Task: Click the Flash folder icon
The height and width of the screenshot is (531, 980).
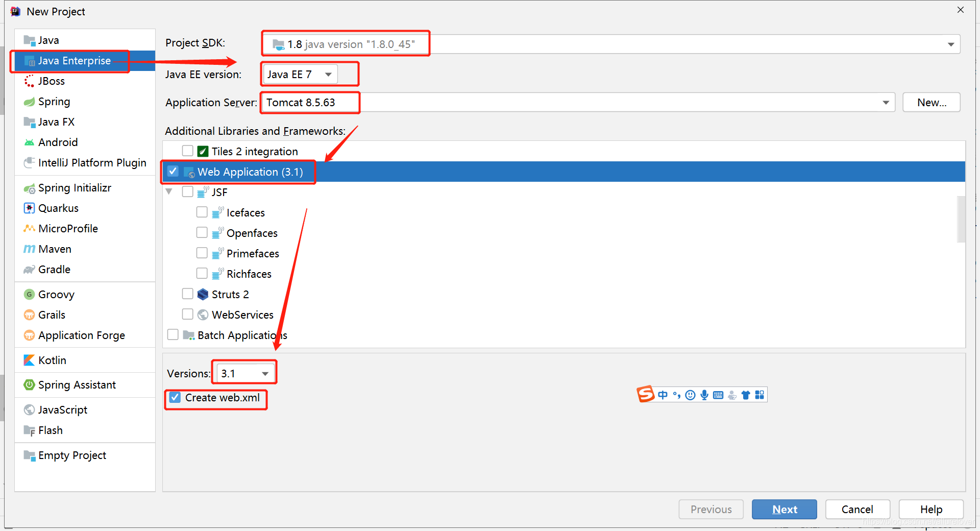Action: point(29,430)
